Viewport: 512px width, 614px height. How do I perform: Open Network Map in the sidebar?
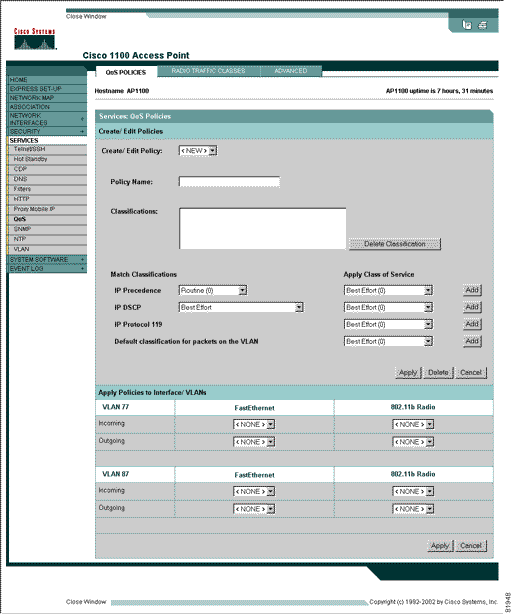(47, 98)
